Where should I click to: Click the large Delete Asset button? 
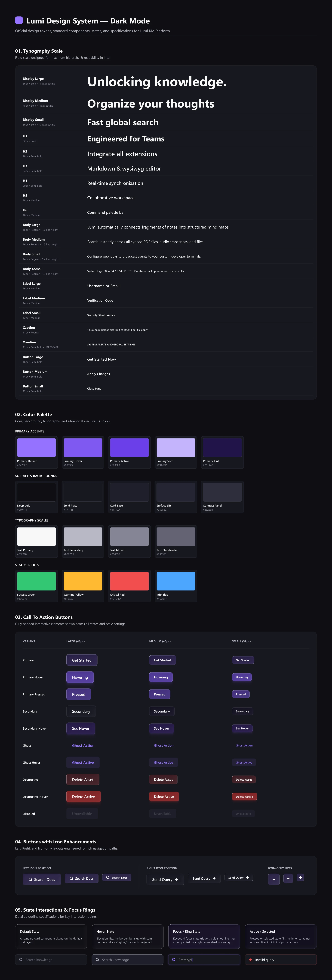pos(83,779)
